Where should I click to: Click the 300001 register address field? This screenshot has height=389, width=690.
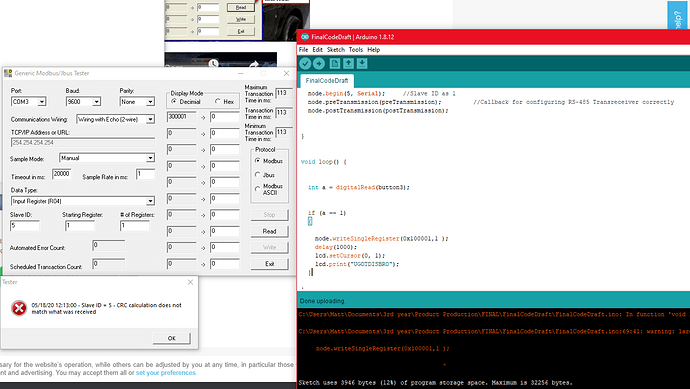pos(181,117)
